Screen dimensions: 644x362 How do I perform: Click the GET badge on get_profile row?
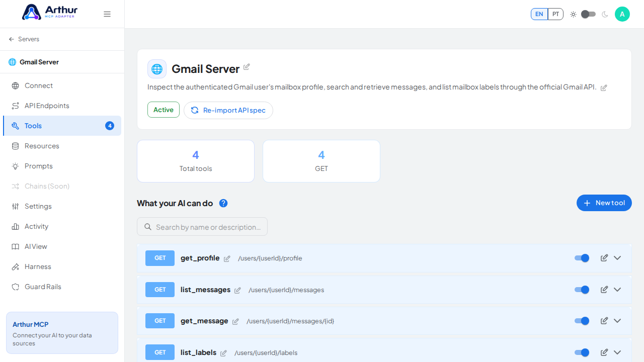(x=160, y=258)
